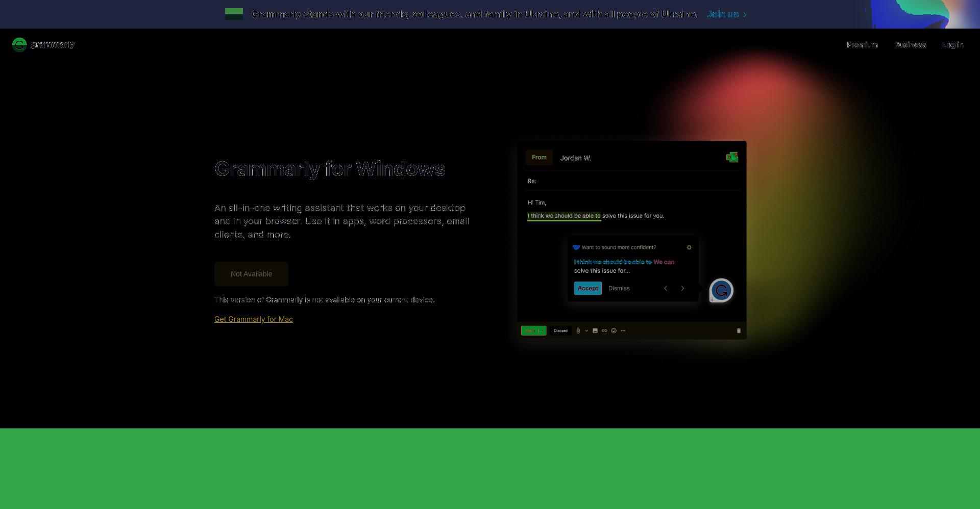Open the more options ellipsis icon
This screenshot has height=509, width=980.
coord(623,330)
